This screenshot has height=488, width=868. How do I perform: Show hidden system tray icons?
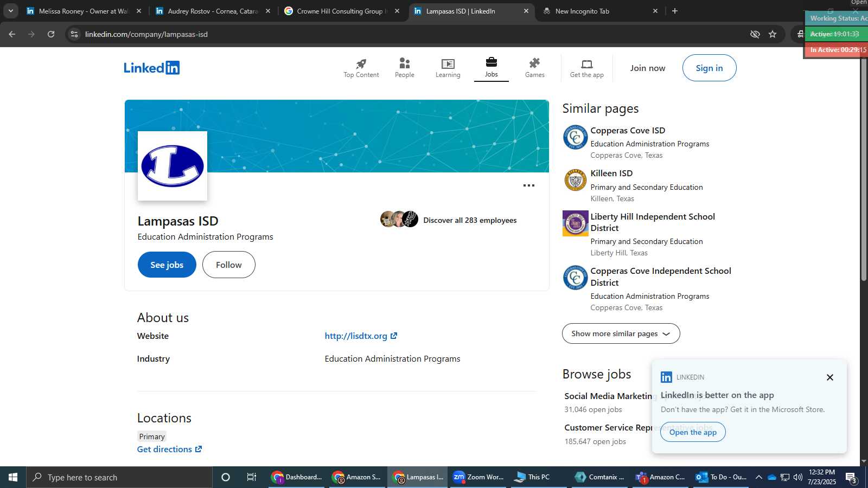tap(758, 477)
